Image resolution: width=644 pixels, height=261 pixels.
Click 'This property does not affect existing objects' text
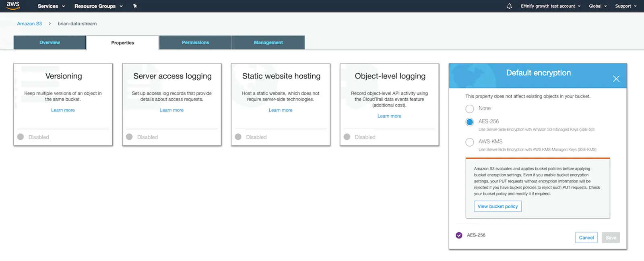click(x=528, y=96)
